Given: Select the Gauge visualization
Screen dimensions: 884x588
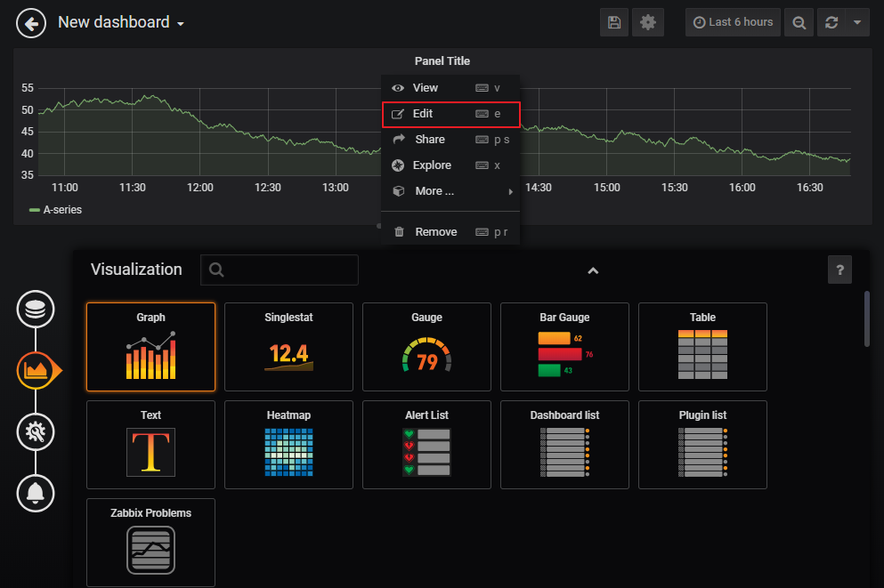Looking at the screenshot, I should [426, 347].
